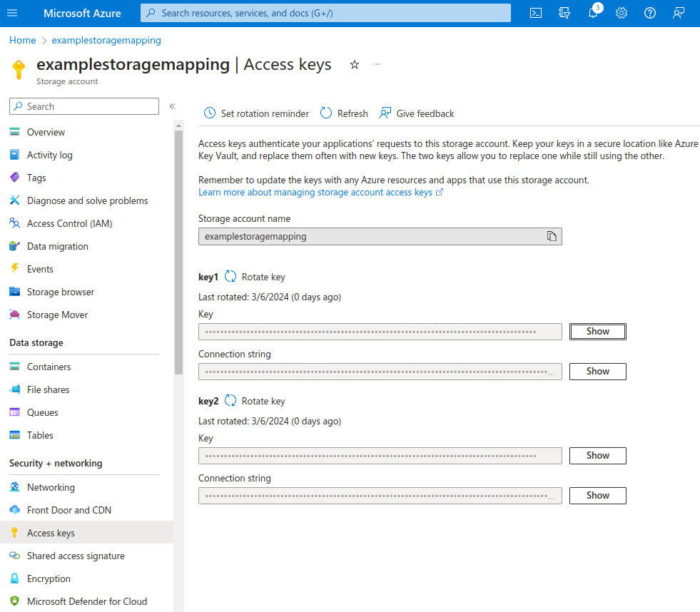Image resolution: width=700 pixels, height=612 pixels.
Task: Show the key1 Key value
Action: (597, 332)
